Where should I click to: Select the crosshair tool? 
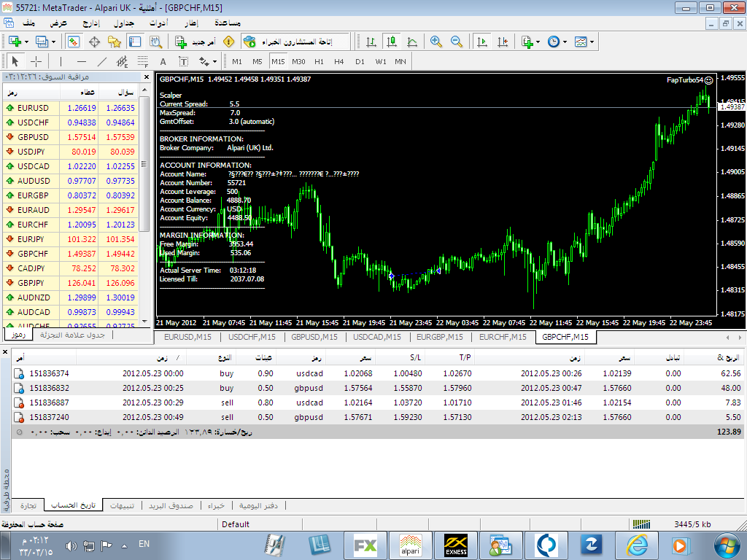pos(36,61)
